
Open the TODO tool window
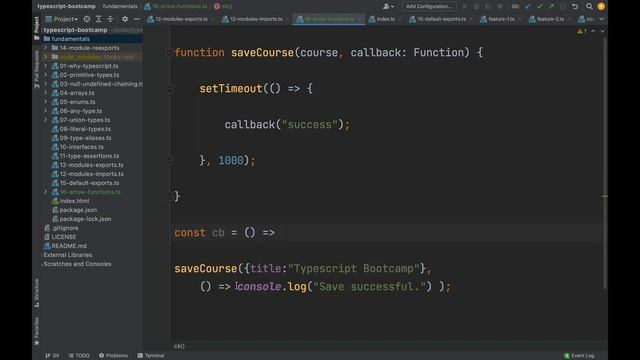click(x=79, y=356)
